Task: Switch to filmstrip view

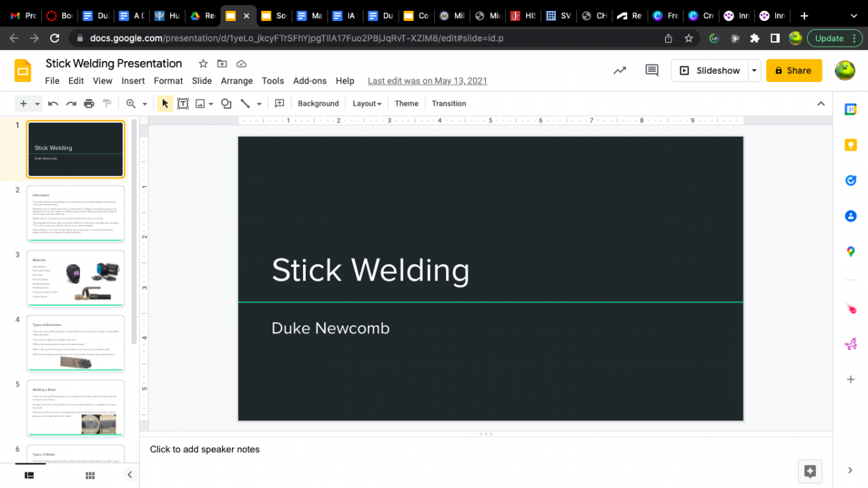Action: click(29, 476)
